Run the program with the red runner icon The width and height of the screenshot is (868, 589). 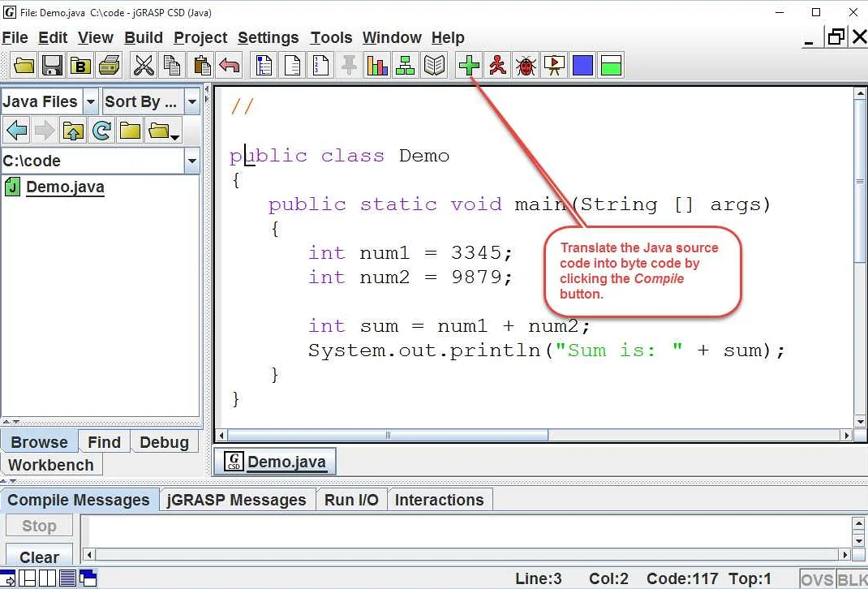497,65
